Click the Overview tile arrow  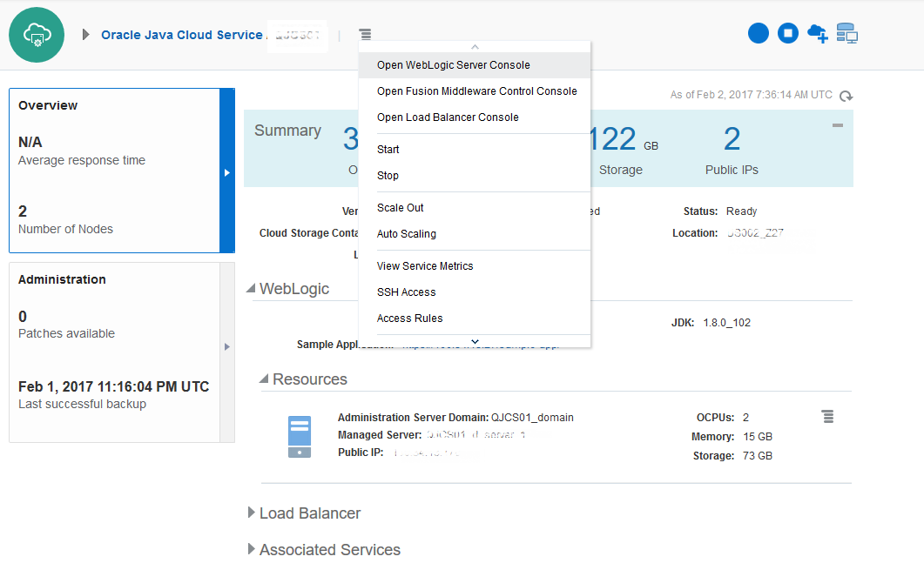[227, 172]
